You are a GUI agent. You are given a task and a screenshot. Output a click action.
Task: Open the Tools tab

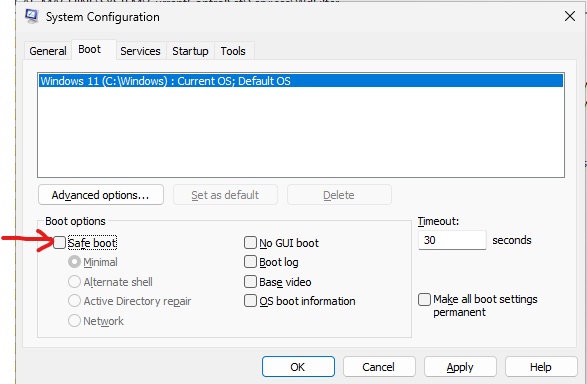tap(233, 51)
